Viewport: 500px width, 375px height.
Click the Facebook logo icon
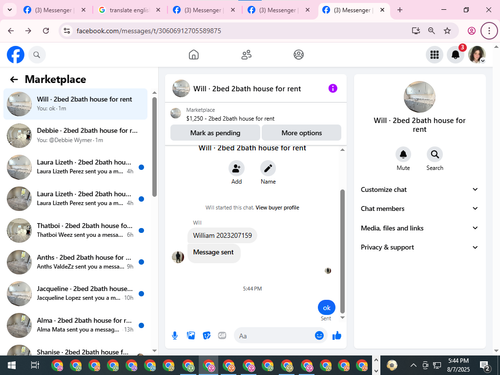(x=15, y=55)
